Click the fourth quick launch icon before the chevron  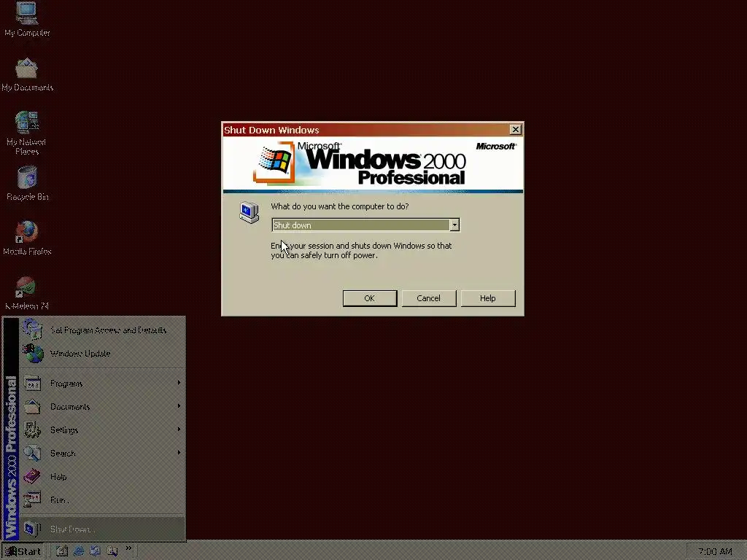tap(112, 551)
